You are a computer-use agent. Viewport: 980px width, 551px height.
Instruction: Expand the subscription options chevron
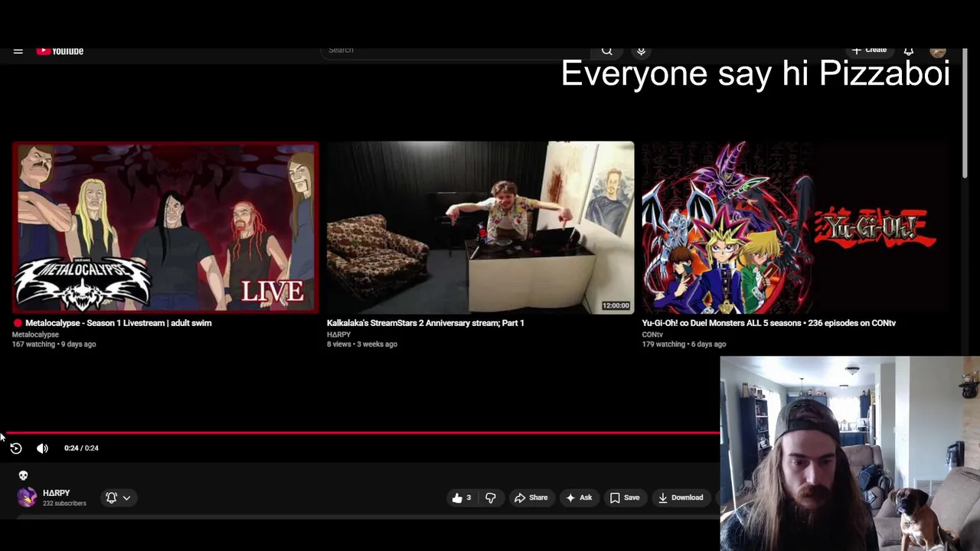tap(126, 497)
